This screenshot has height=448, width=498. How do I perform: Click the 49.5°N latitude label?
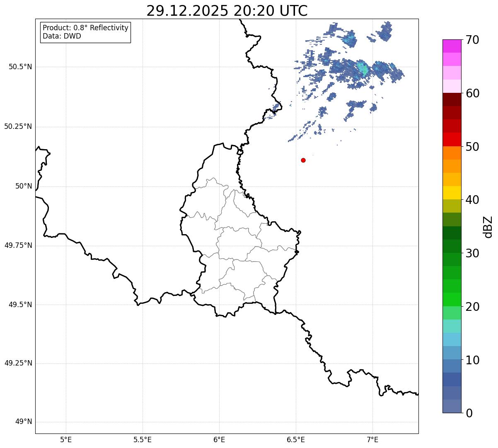(x=20, y=305)
